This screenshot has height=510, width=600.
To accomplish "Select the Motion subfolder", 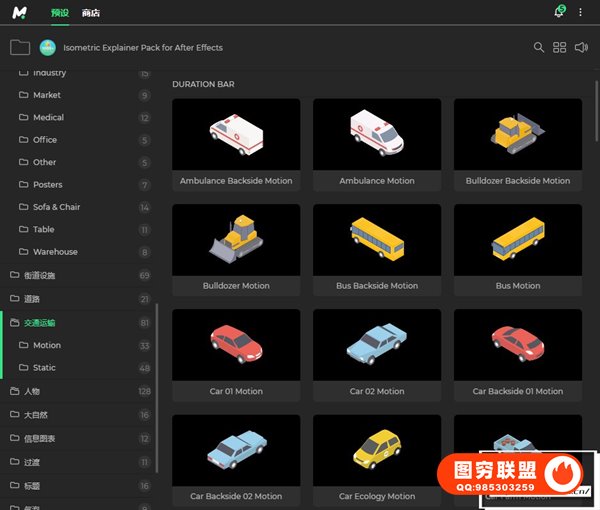I will click(x=46, y=345).
